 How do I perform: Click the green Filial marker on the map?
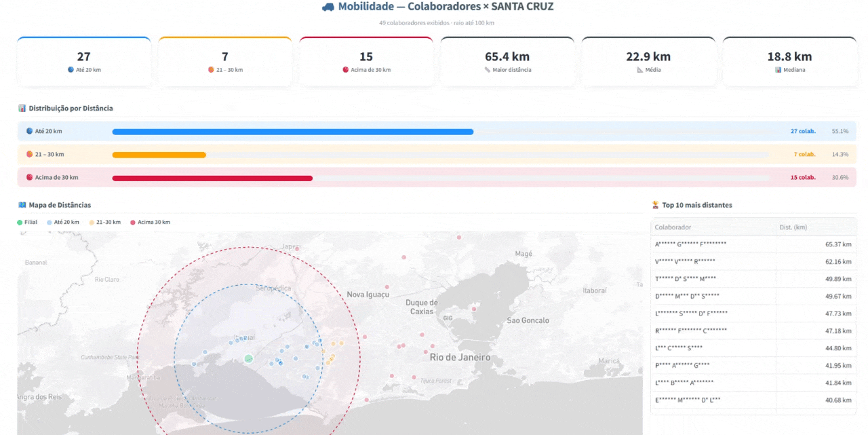coord(248,358)
